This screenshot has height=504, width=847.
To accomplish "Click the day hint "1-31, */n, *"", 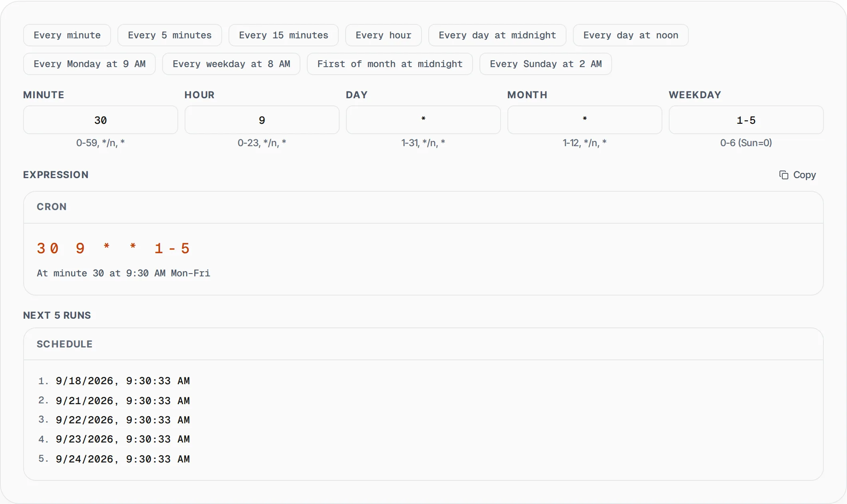I will point(423,143).
